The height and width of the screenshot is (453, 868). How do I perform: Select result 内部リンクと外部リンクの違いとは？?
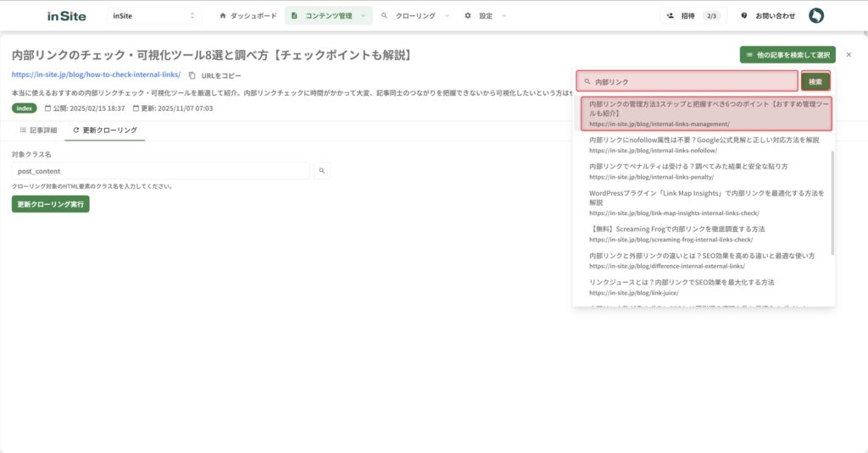point(703,261)
